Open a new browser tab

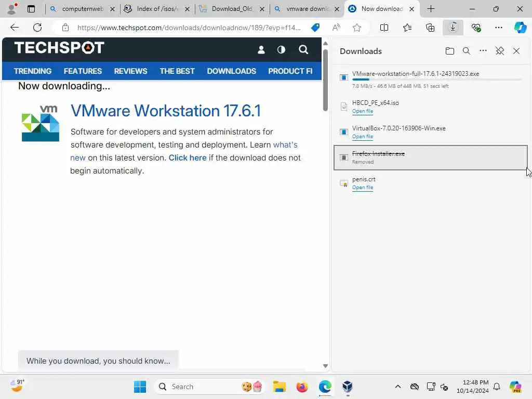[x=431, y=9]
